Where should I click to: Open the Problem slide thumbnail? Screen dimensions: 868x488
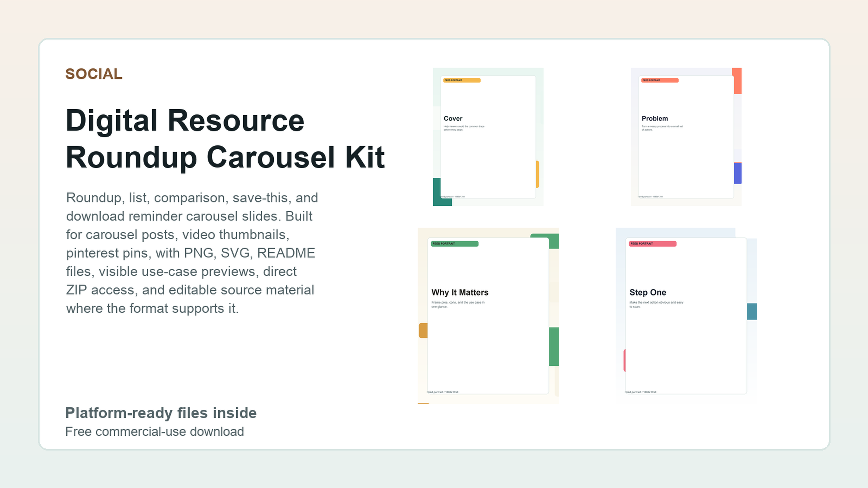coord(686,137)
